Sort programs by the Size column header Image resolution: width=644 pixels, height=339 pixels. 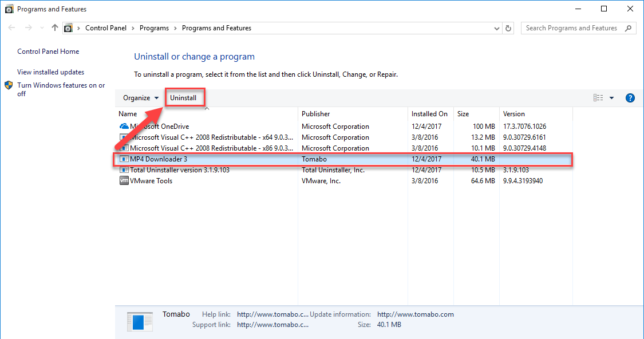(461, 113)
